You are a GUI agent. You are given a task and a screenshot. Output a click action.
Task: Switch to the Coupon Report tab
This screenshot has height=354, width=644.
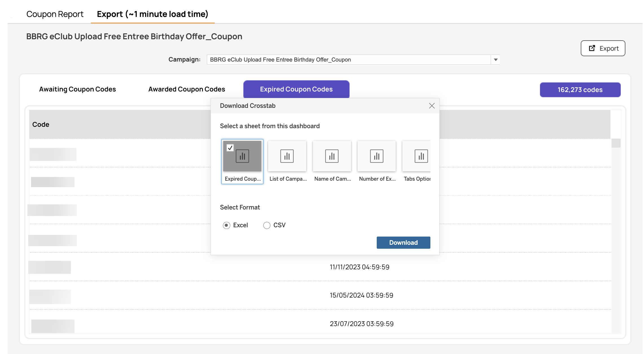(55, 14)
